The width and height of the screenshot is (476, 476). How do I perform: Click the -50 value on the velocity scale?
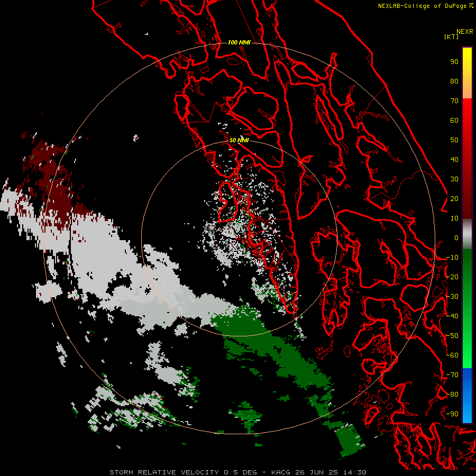click(x=452, y=336)
